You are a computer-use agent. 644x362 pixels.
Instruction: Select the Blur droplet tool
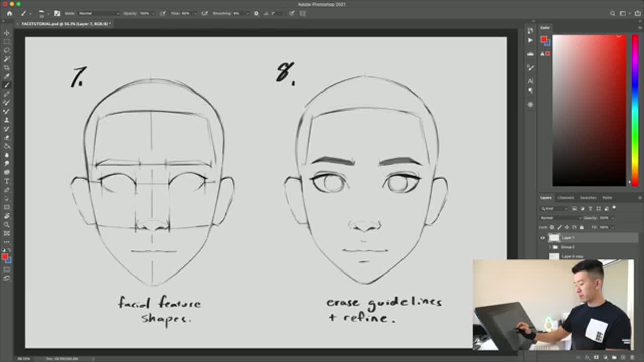point(7,155)
